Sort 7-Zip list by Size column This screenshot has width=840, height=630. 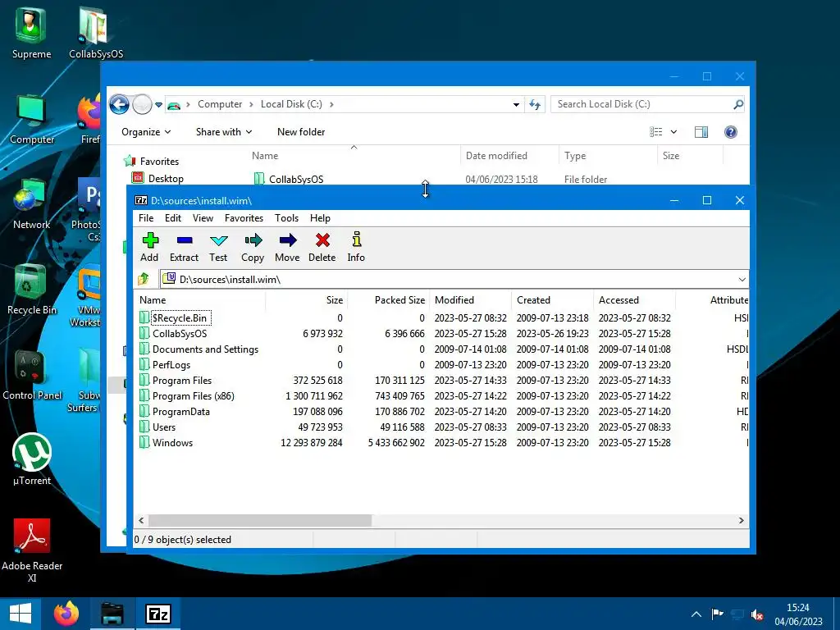click(307, 300)
